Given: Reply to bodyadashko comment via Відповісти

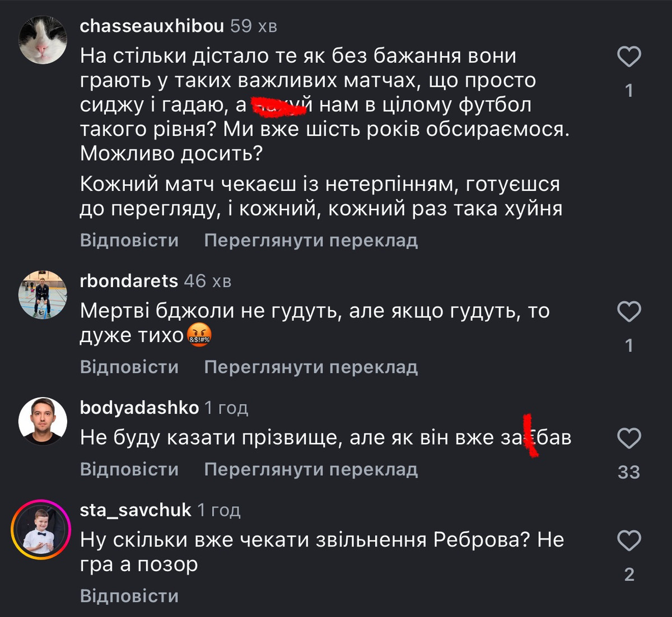Looking at the screenshot, I should tap(129, 469).
